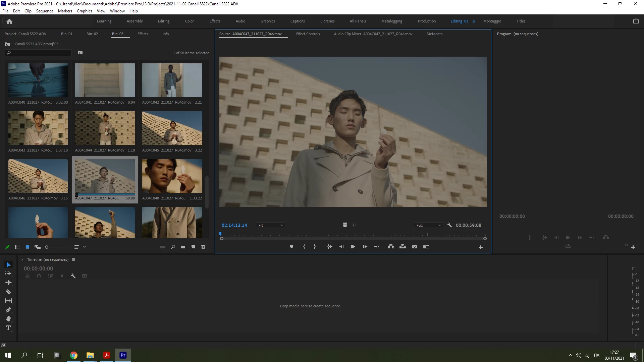Select the Type tool
644x362 pixels.
point(8,328)
